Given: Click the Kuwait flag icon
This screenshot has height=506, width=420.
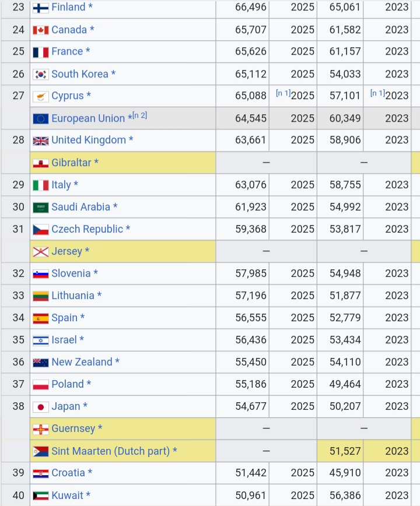Looking at the screenshot, I should 41,496.
